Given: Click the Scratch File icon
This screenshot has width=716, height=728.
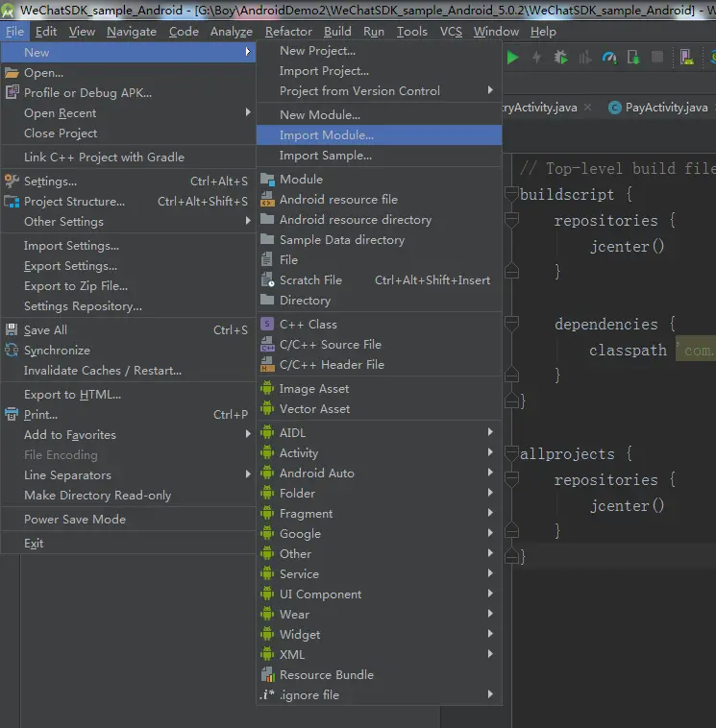Looking at the screenshot, I should pyautogui.click(x=267, y=280).
